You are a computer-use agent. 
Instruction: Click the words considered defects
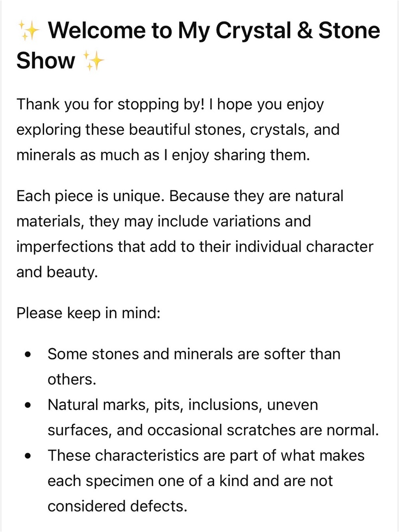117,506
